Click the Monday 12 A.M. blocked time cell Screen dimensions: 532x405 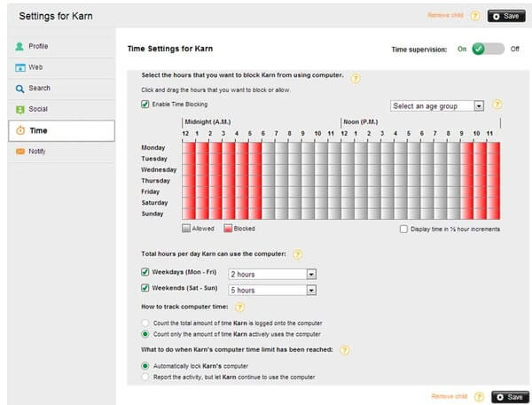(x=188, y=147)
